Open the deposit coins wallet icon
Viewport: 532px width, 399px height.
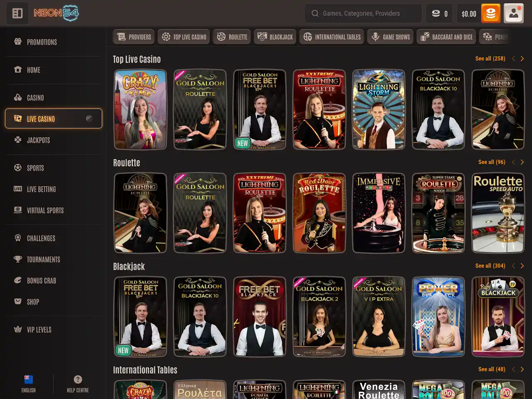(x=490, y=13)
